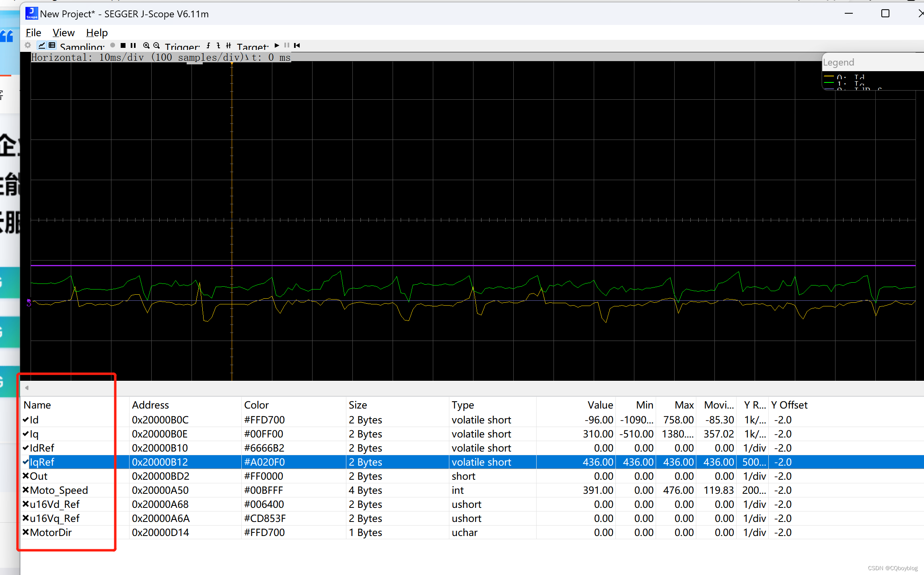Select the falling edge trigger icon
Screen dimensions: 924x575
pos(218,45)
